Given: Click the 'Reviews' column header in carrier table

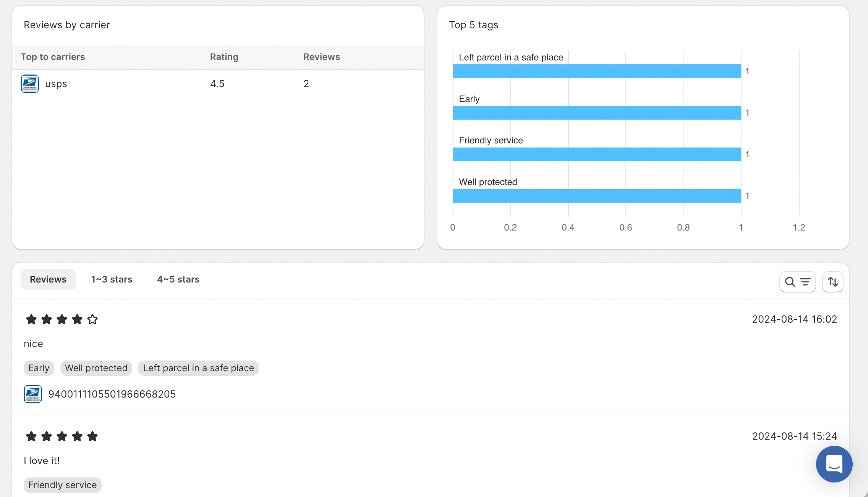Looking at the screenshot, I should 322,57.
